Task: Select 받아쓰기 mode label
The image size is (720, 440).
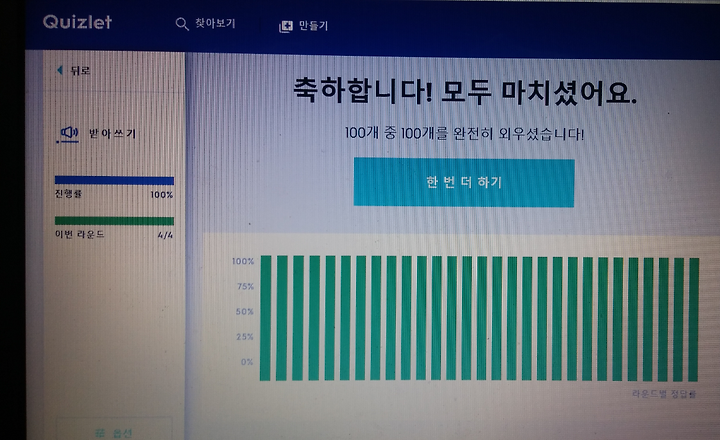Action: 112,134
